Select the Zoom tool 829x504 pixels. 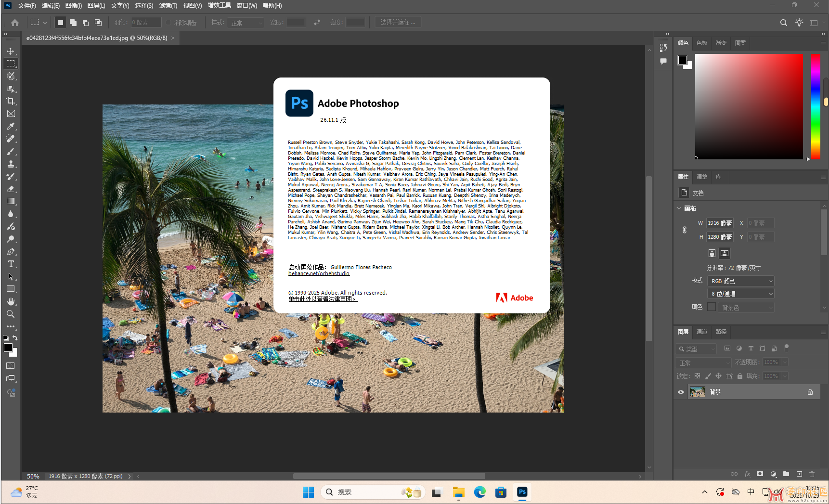11,314
